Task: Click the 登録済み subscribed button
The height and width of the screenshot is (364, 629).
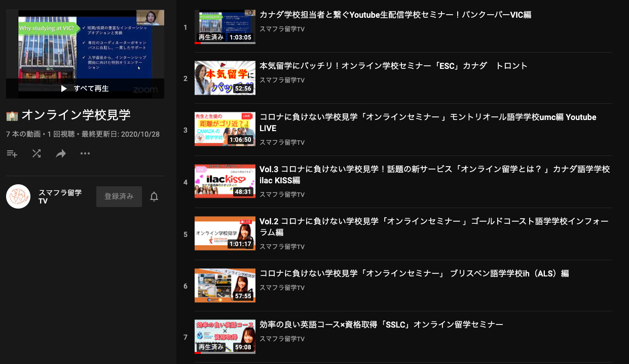Action: pyautogui.click(x=119, y=196)
